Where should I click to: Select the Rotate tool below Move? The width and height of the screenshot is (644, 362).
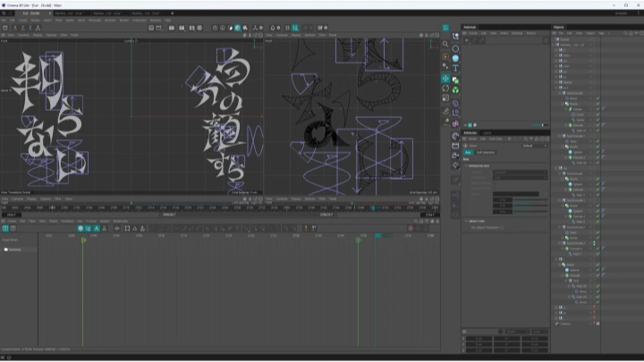tap(445, 88)
